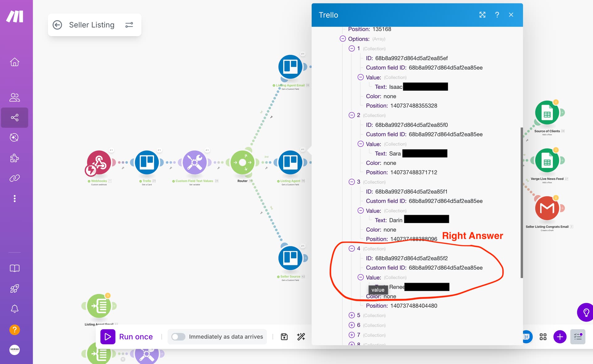Collapse Value collection under option 1
This screenshot has width=593, height=364.
[361, 77]
